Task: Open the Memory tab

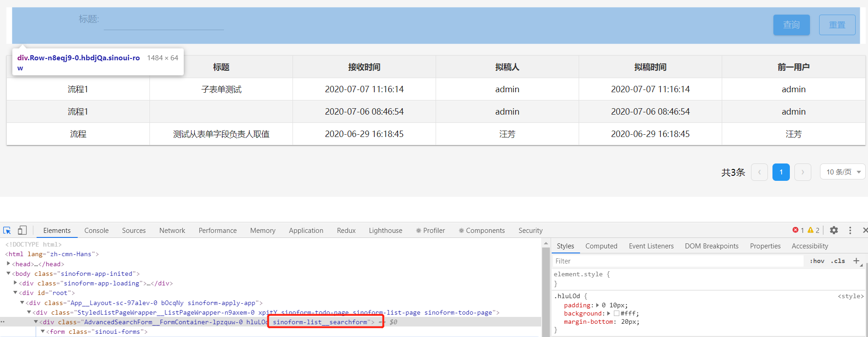Action: click(x=263, y=231)
